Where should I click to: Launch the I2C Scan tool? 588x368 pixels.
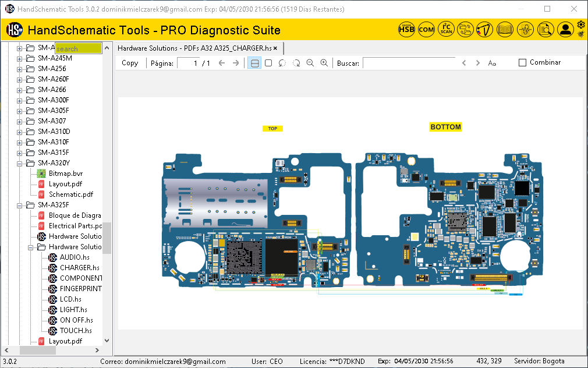click(447, 29)
